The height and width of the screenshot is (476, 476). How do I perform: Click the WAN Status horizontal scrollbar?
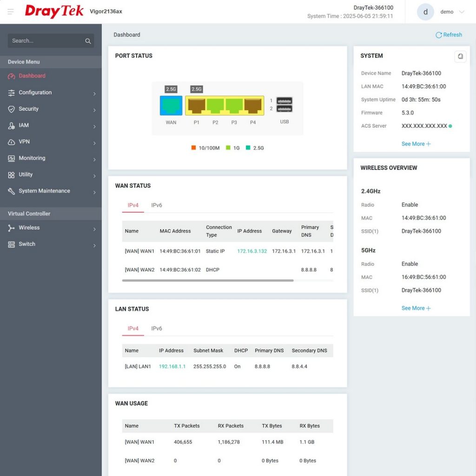tap(208, 280)
